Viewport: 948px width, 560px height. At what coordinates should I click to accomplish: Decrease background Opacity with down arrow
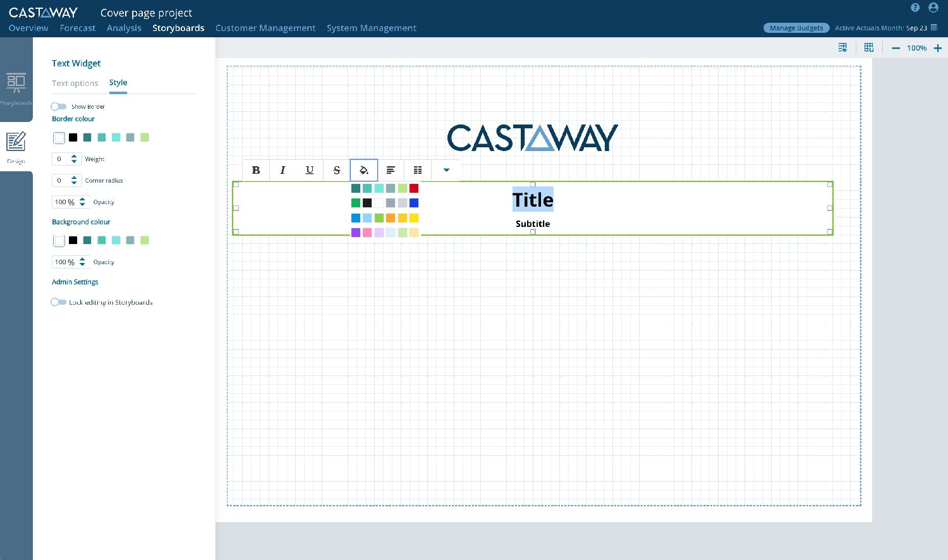[82, 265]
